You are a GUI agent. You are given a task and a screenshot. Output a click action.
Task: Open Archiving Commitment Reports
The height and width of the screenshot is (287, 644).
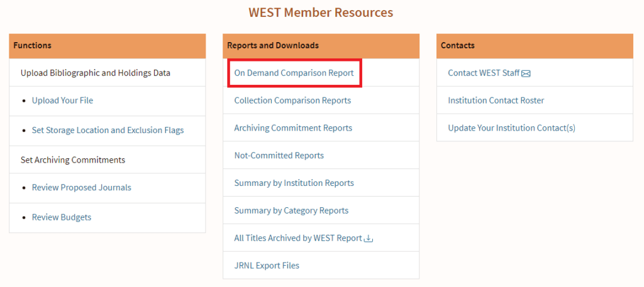pos(293,128)
